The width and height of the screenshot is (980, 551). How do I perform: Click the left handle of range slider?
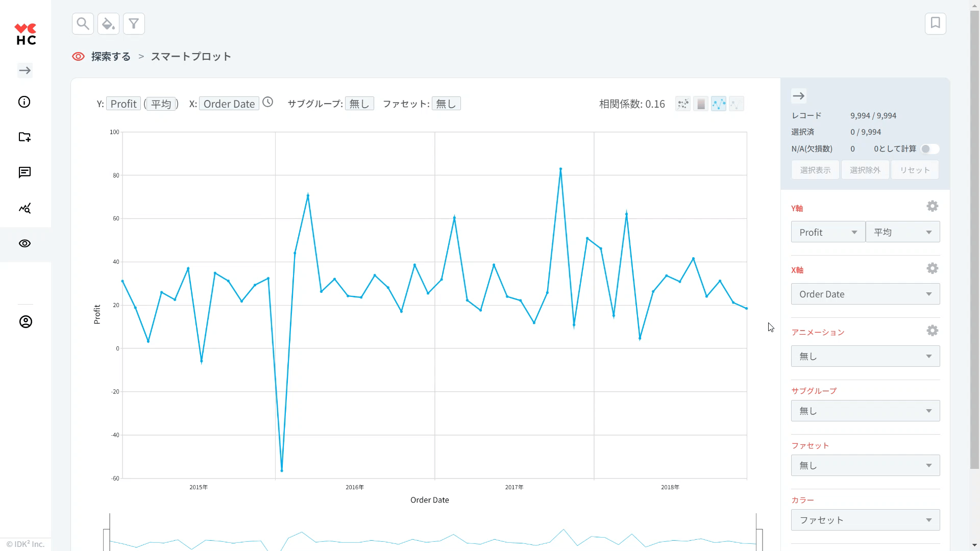107,540
